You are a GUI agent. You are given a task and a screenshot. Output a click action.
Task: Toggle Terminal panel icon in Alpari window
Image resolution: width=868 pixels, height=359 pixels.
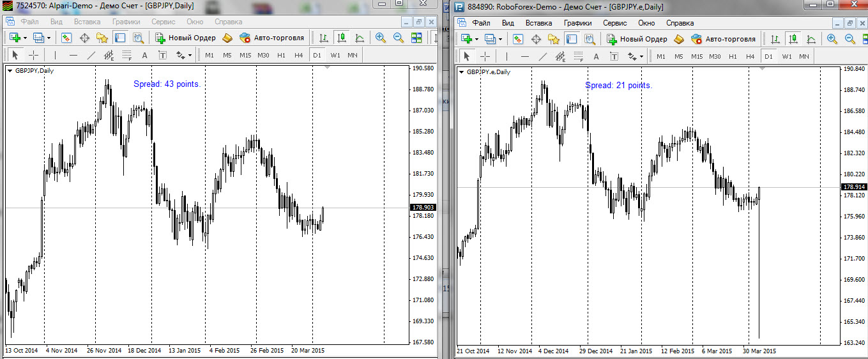(x=119, y=38)
